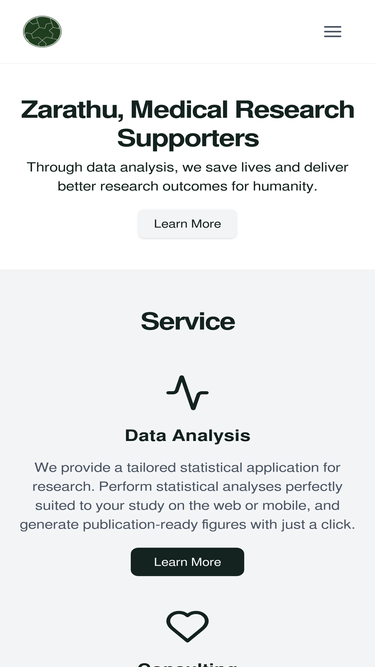Click the Zarathu, Medical Research Supporters headline
The image size is (375, 667).
point(188,124)
